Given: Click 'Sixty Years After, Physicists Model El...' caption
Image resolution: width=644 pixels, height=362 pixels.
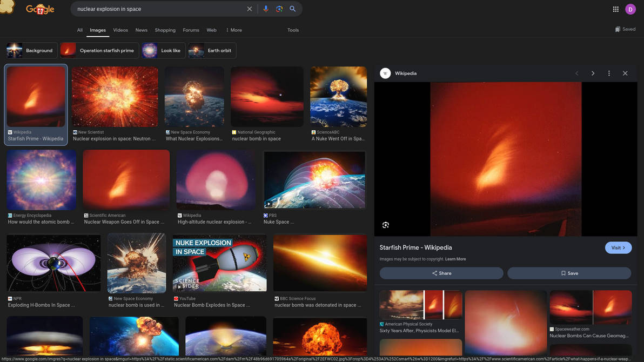Looking at the screenshot, I should 419,331.
